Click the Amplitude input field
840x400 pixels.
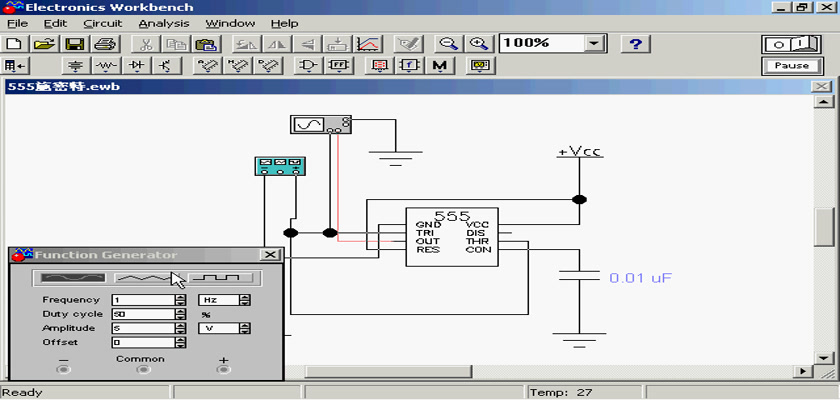click(144, 328)
